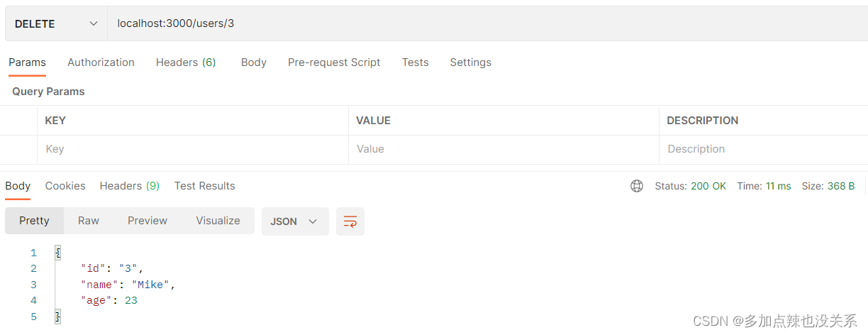Click the globe network icon near Status

(637, 186)
